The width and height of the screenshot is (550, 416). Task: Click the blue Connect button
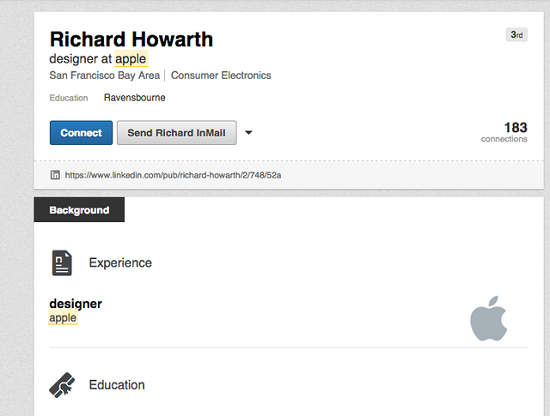81,133
